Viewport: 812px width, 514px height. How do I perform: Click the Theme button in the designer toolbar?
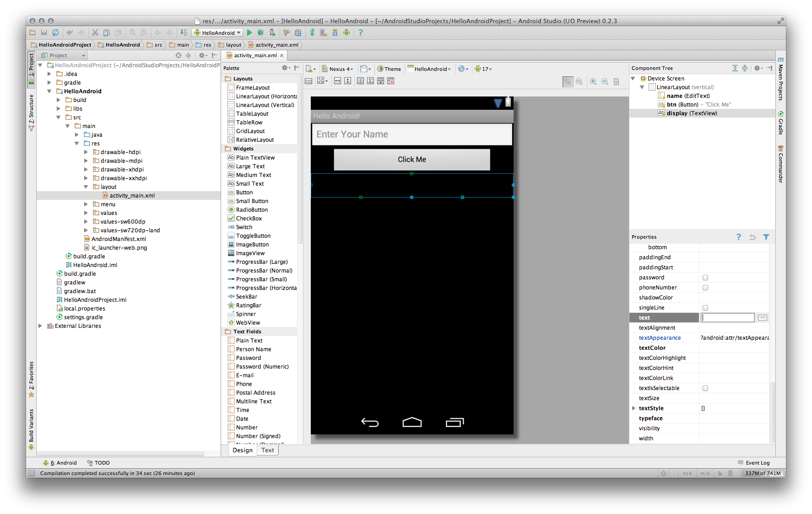[389, 69]
